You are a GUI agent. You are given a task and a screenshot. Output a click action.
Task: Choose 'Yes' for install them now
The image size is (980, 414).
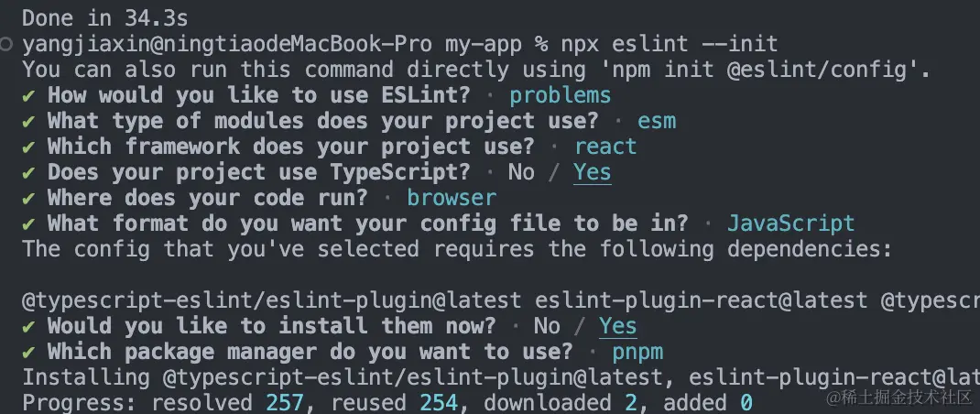(617, 326)
